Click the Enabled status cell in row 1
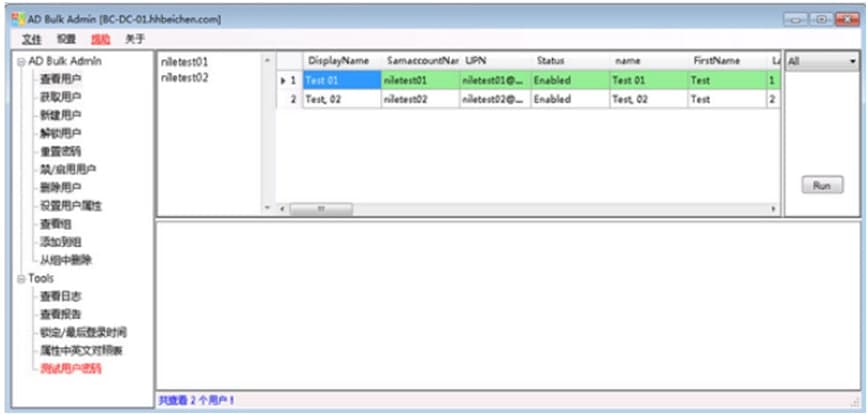The image size is (868, 415). (x=571, y=81)
